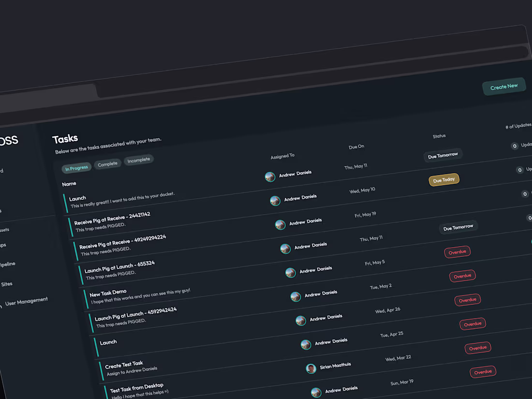Click the avatar beside Test Task from Desktop
The width and height of the screenshot is (532, 399).
point(316,392)
